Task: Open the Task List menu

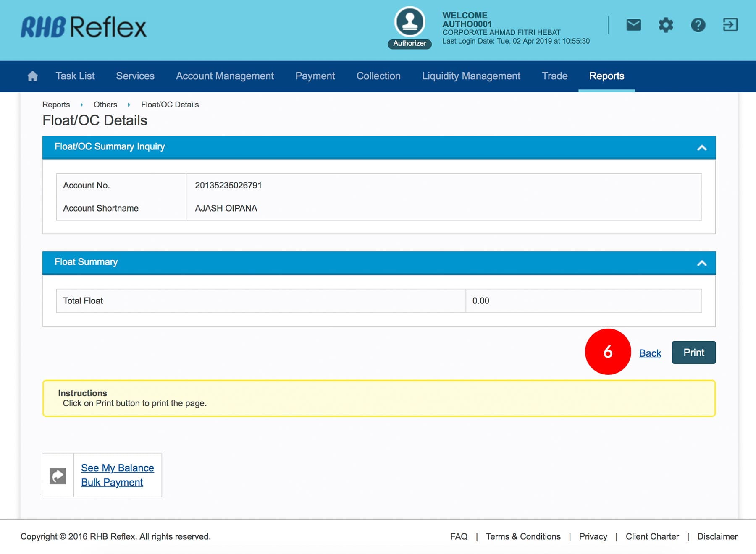Action: tap(75, 76)
